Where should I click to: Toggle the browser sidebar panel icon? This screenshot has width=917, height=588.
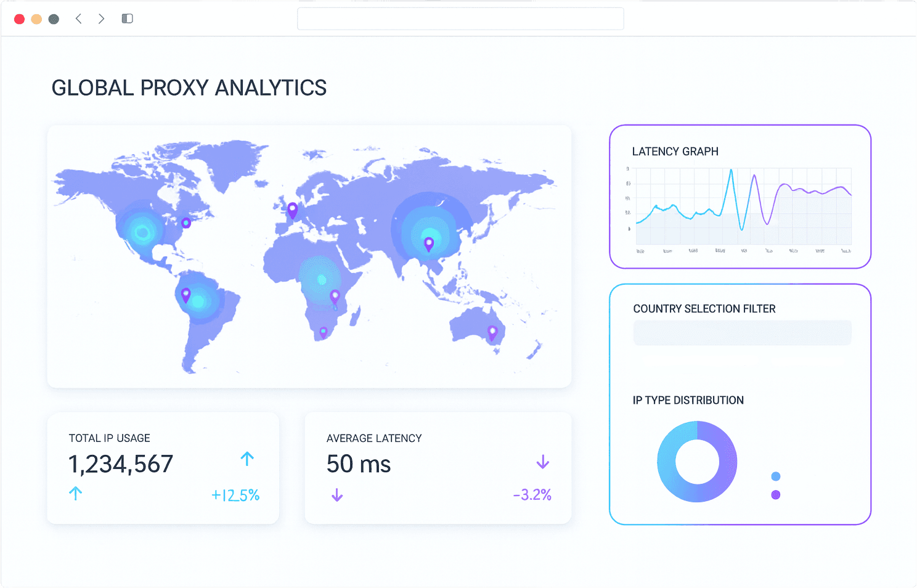(128, 18)
